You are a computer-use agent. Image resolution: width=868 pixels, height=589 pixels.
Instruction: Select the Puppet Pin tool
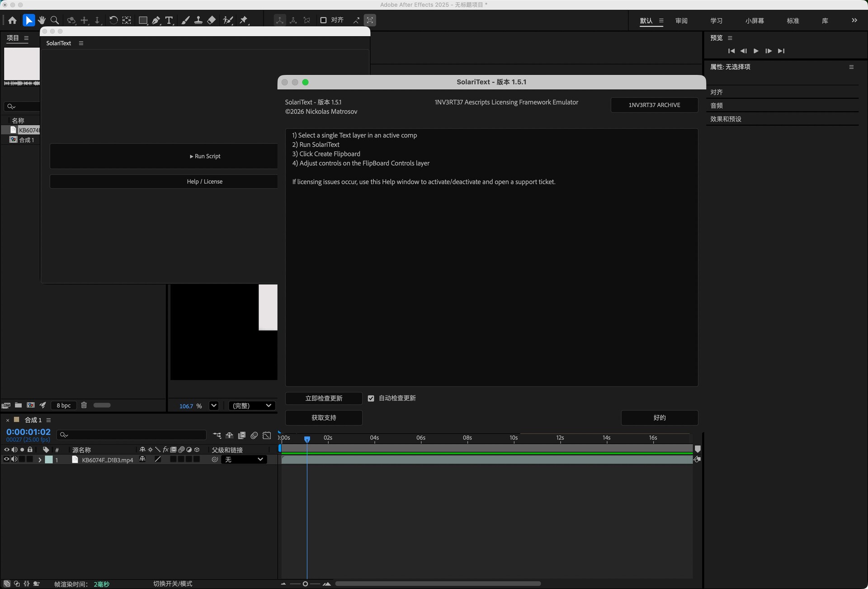point(244,20)
